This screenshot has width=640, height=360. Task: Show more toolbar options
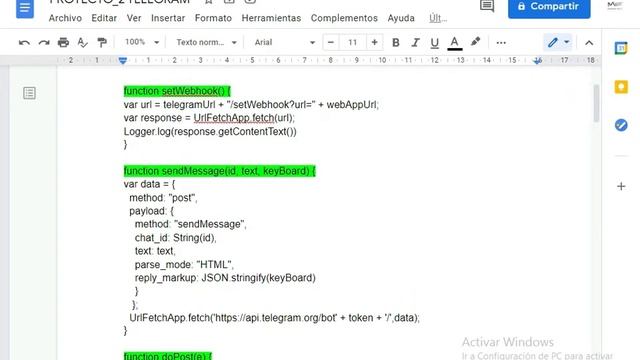coord(501,42)
